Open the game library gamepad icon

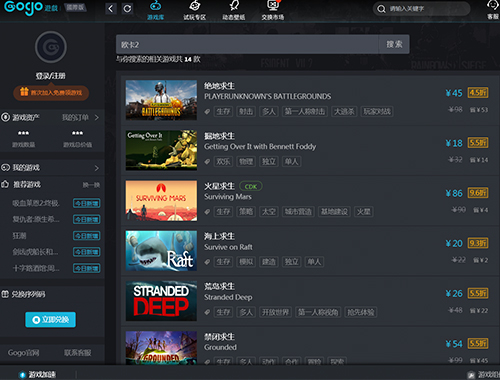click(155, 6)
